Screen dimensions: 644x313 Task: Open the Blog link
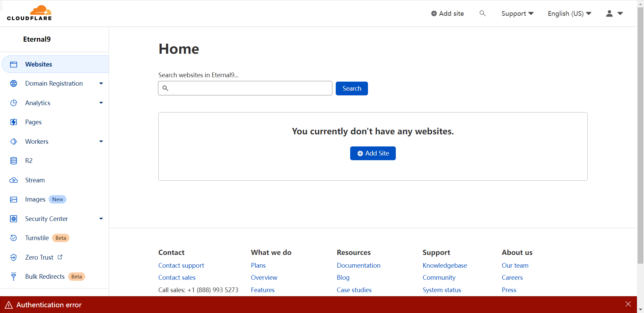click(343, 277)
